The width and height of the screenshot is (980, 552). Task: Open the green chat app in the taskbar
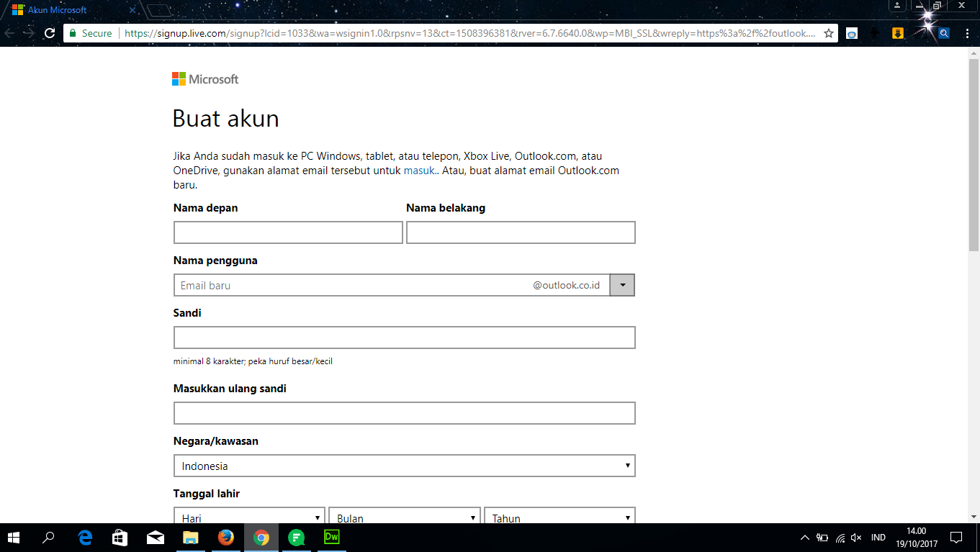[297, 538]
